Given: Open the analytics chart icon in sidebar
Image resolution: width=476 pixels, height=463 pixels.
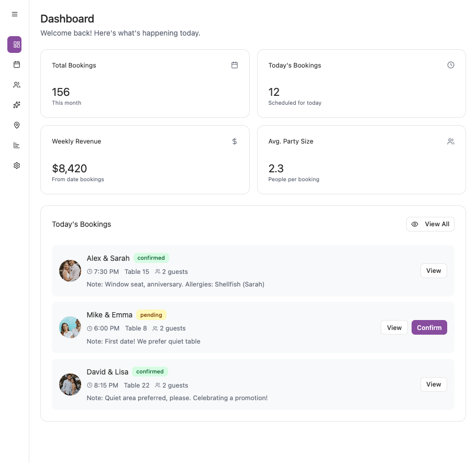Looking at the screenshot, I should (17, 145).
